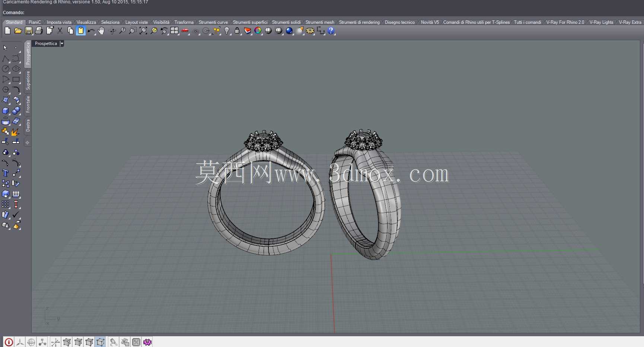Create a solid box with the cube icon

tap(6, 110)
